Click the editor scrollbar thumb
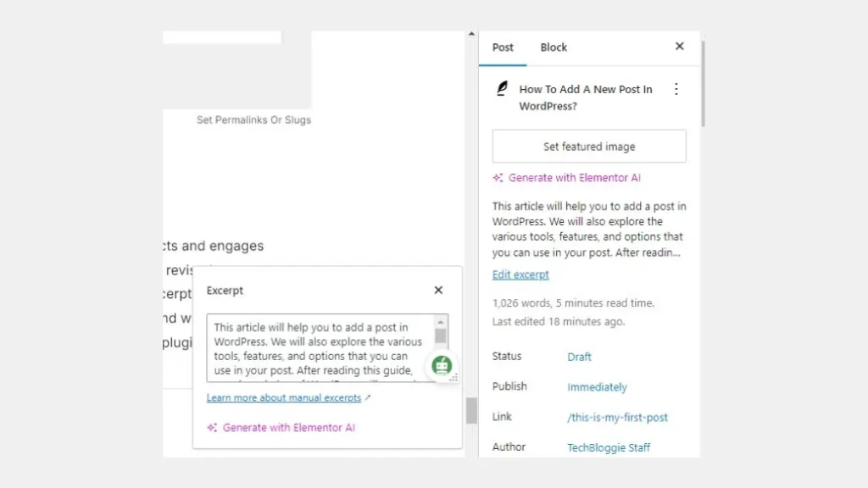Screen dimensions: 868x488 coord(471,411)
